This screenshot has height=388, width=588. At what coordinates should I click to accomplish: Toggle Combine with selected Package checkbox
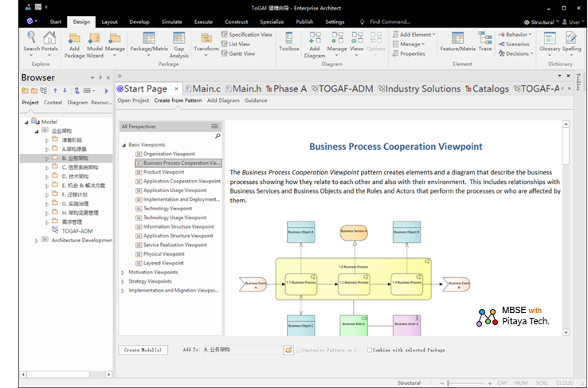[370, 350]
